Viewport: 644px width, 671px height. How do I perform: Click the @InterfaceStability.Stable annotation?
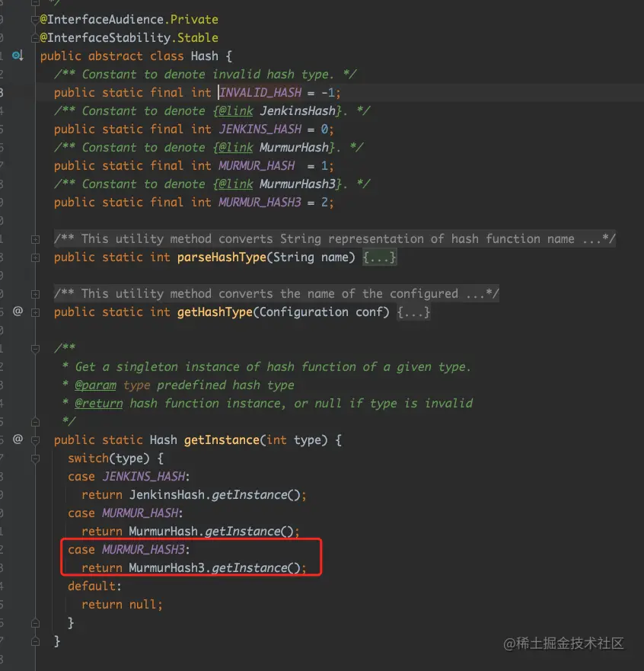click(129, 38)
